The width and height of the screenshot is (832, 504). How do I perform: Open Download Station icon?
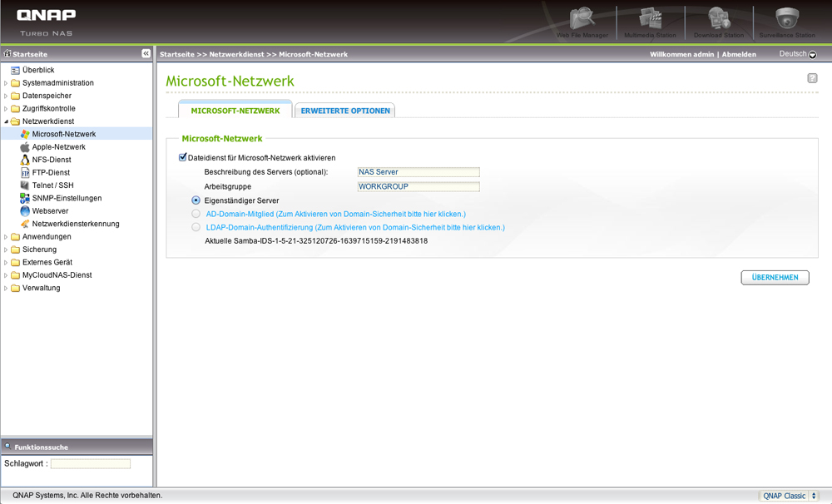719,18
